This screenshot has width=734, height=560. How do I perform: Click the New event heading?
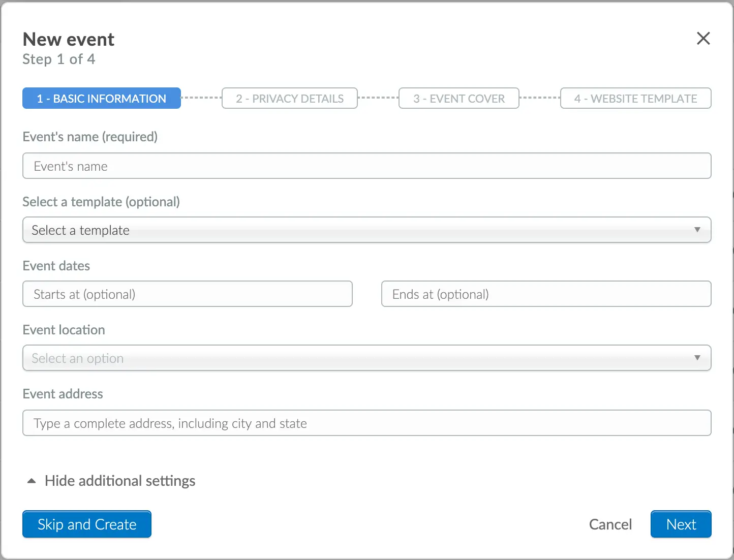click(x=69, y=39)
